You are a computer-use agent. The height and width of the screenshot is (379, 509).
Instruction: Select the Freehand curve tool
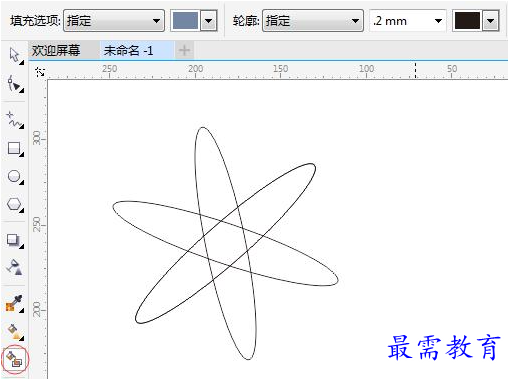coord(15,120)
